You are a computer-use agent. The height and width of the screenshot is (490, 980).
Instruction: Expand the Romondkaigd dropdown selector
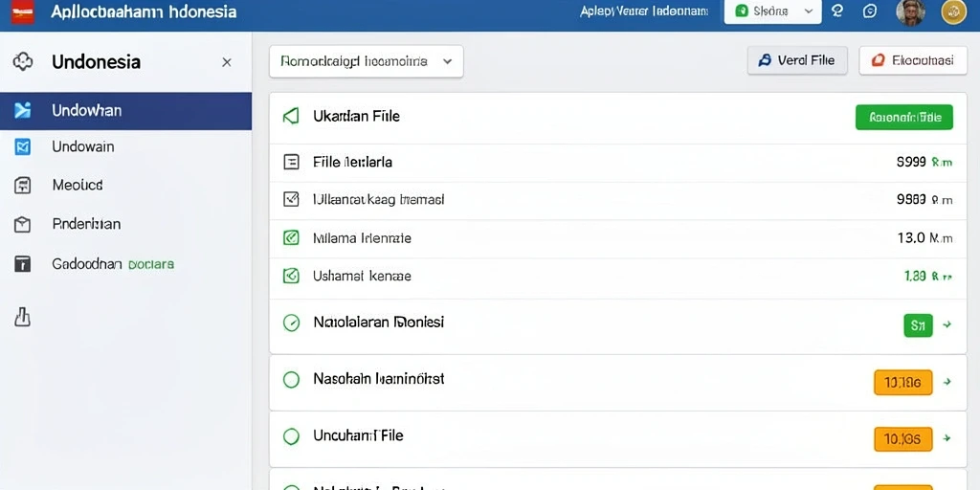click(367, 62)
